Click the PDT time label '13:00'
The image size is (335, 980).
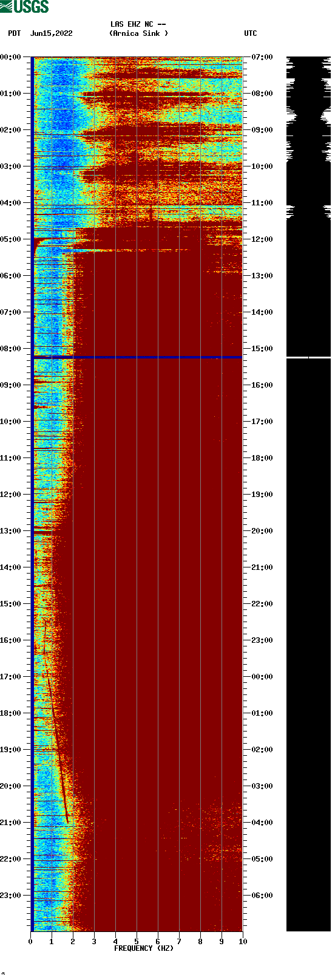(11, 531)
